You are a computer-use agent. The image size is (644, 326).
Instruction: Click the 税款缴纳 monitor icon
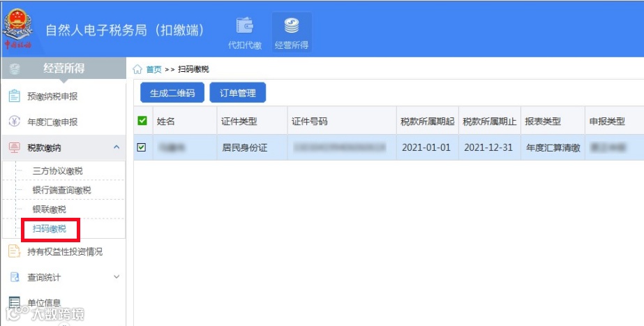pos(15,147)
